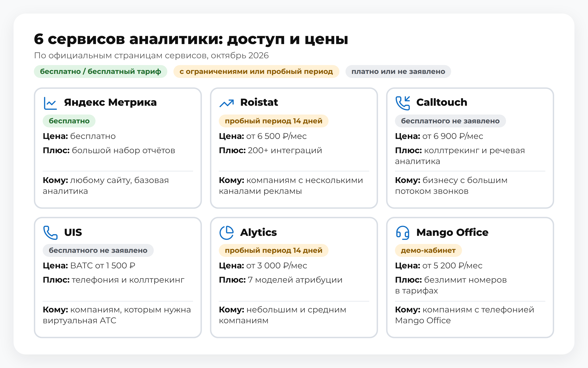Select the gray 'платно или не заявлено' legend pill
Image resolution: width=588 pixels, height=368 pixels.
click(x=398, y=71)
